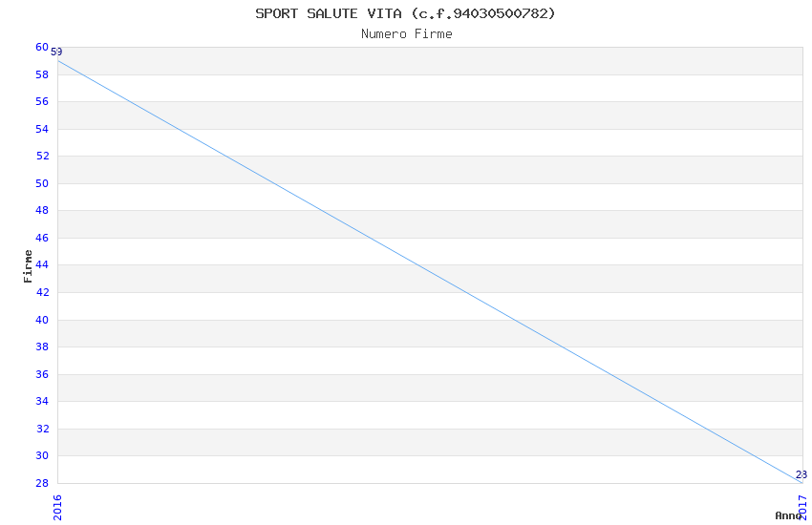This screenshot has height=525, width=812.
Task: Select the 2016 x-axis tick label
Action: click(x=57, y=508)
